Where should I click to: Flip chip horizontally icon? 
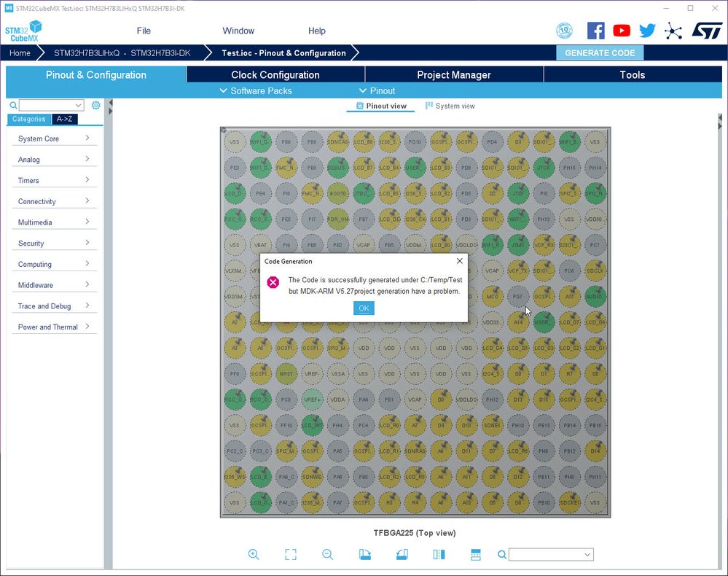pyautogui.click(x=439, y=554)
